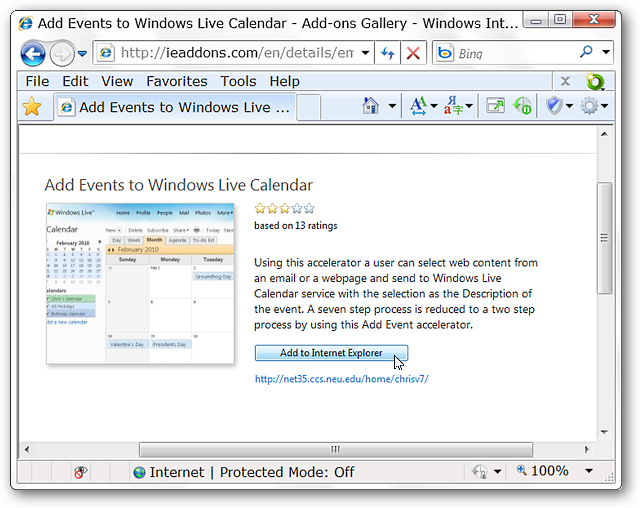Stop loading with the red X
Image resolution: width=640 pixels, height=508 pixels.
pyautogui.click(x=413, y=53)
